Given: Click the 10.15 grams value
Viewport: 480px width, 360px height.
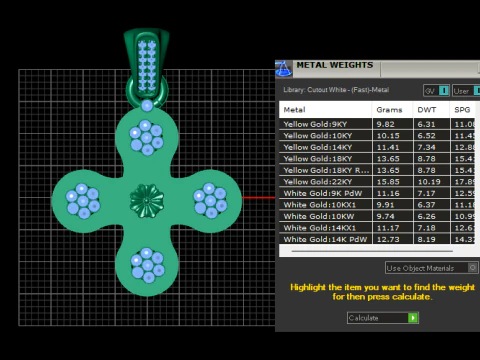Looking at the screenshot, I should tap(388, 136).
